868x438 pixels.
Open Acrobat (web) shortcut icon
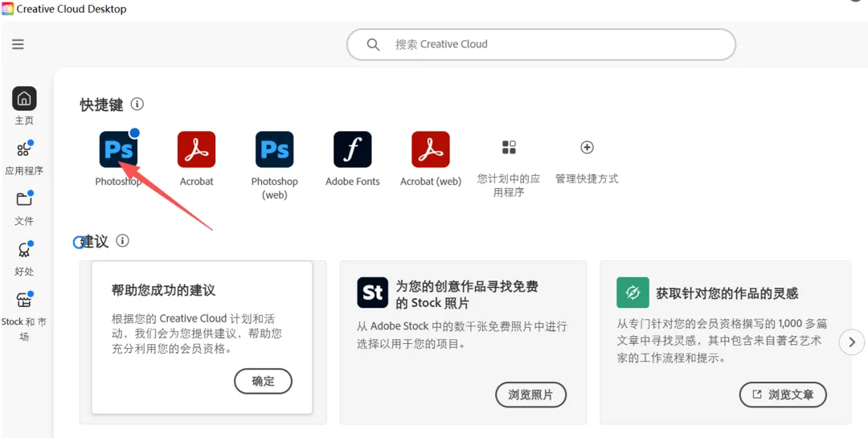pyautogui.click(x=431, y=149)
